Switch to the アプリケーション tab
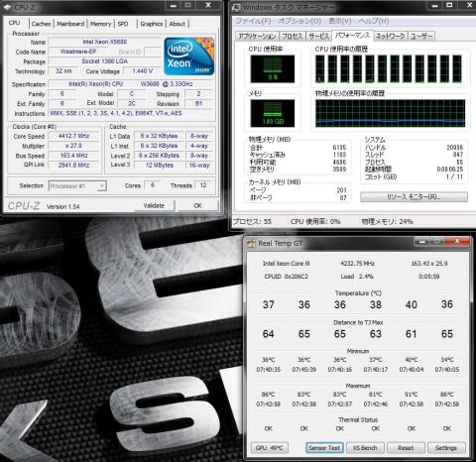The height and width of the screenshot is (462, 476). click(x=257, y=36)
